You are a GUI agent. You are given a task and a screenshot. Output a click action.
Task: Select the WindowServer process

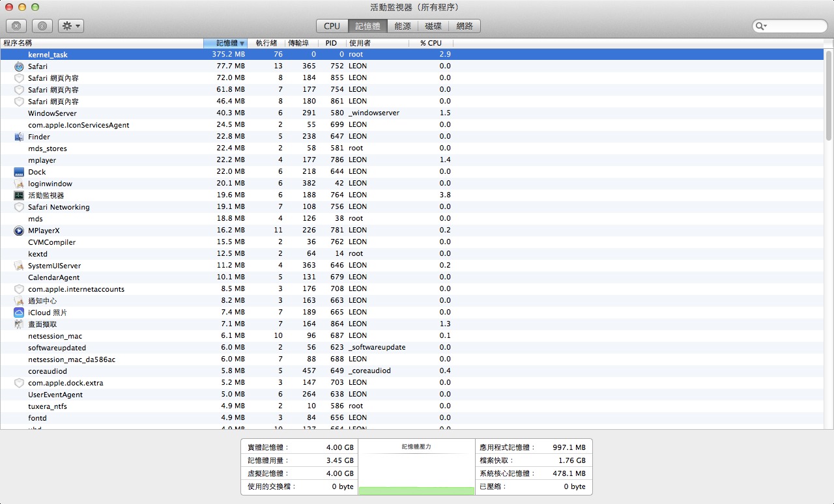(x=412, y=113)
